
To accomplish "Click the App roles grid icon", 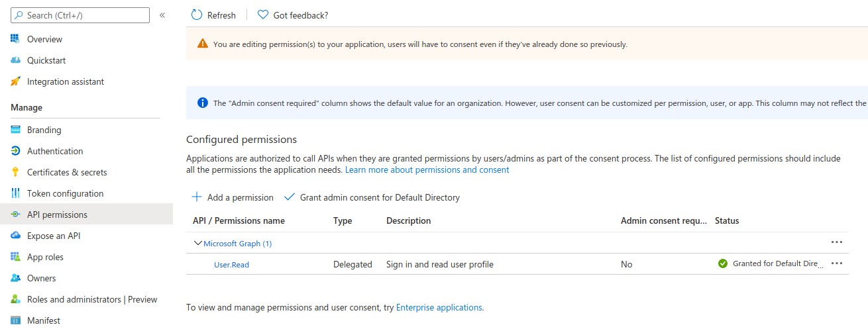I will [x=16, y=257].
